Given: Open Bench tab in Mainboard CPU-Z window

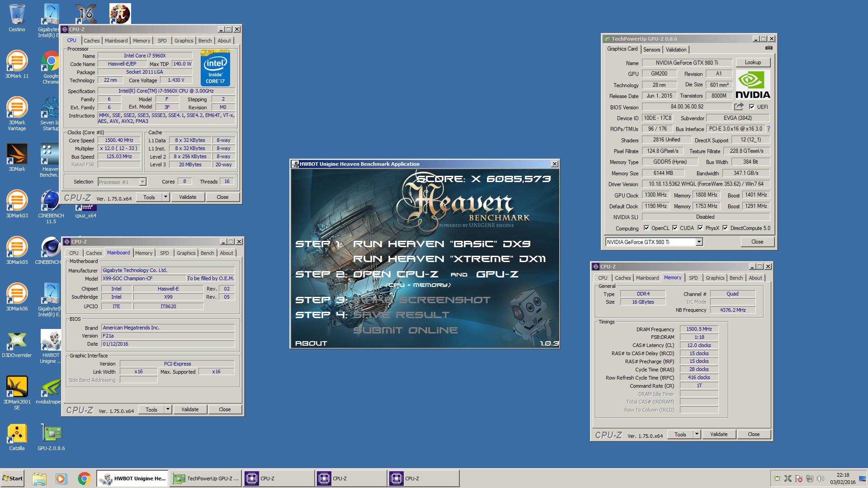Looking at the screenshot, I should [207, 253].
